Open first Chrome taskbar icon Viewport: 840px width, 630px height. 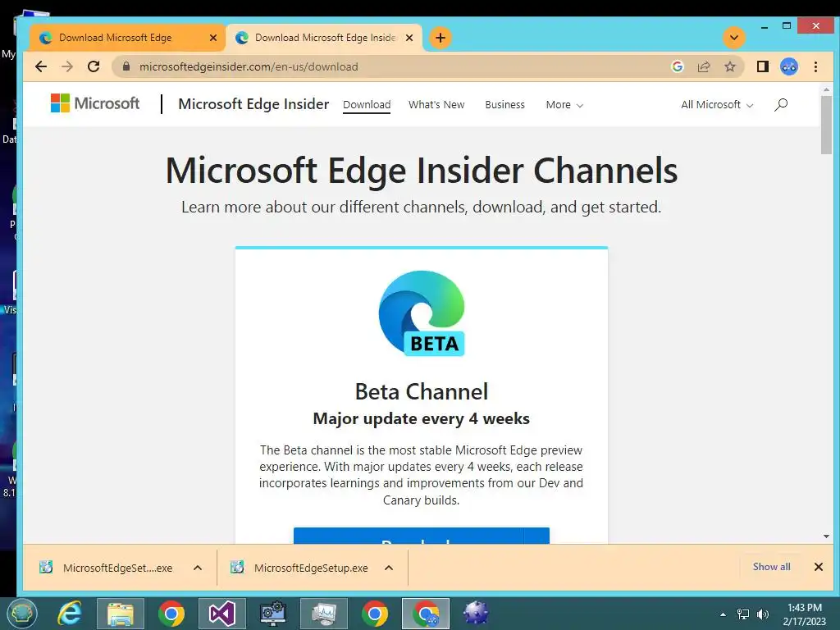click(171, 614)
